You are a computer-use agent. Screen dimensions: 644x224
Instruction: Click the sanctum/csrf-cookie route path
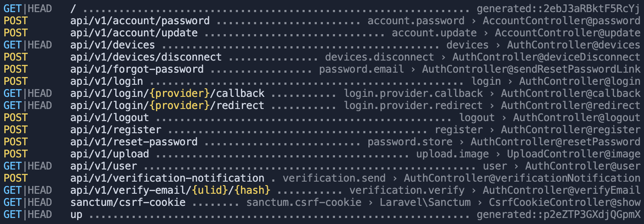click(128, 202)
